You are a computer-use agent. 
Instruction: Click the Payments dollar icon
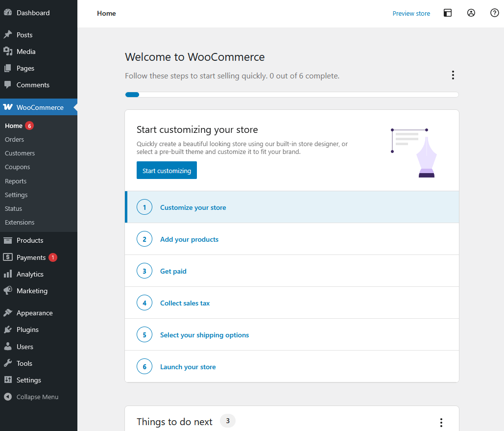tap(8, 257)
